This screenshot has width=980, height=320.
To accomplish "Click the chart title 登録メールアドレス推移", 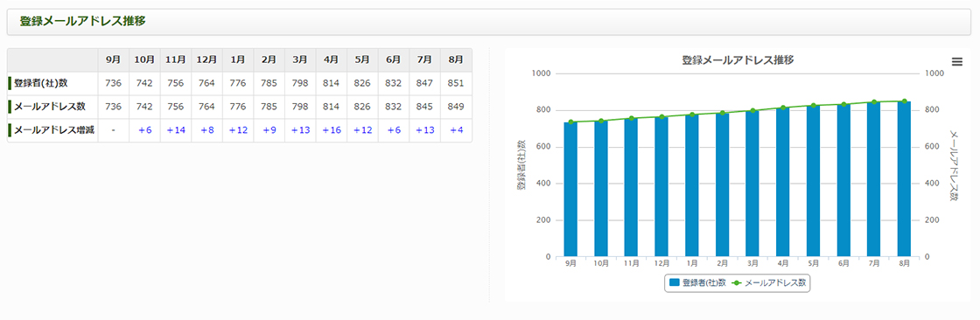I will (x=738, y=60).
